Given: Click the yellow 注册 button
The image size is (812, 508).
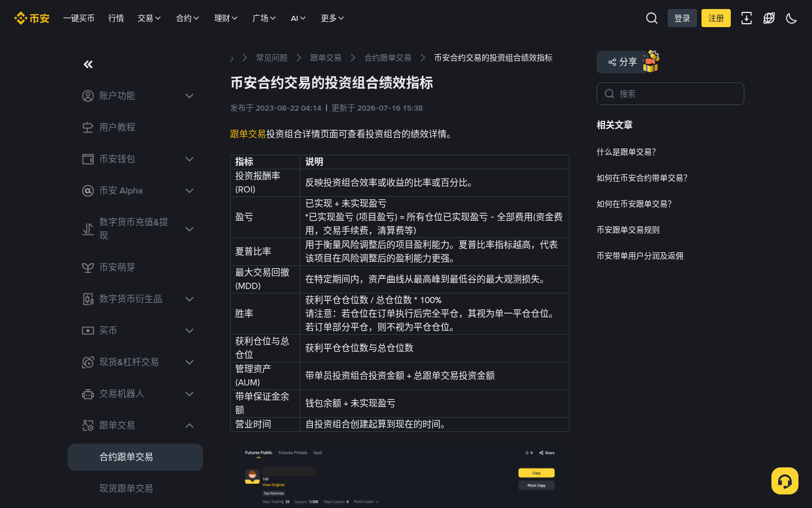Looking at the screenshot, I should coord(716,18).
